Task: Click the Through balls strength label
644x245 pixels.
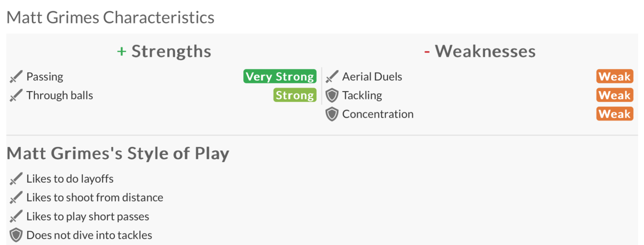Action: pyautogui.click(x=59, y=96)
